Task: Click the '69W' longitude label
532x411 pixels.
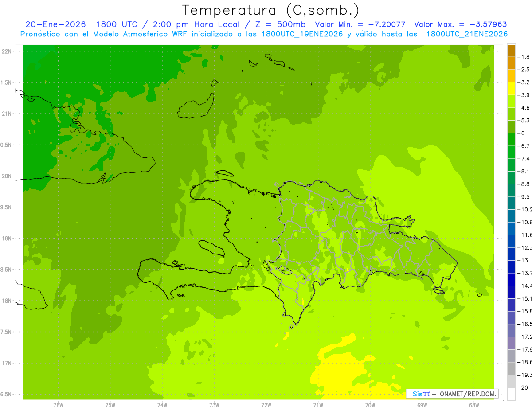Action: 422,405
